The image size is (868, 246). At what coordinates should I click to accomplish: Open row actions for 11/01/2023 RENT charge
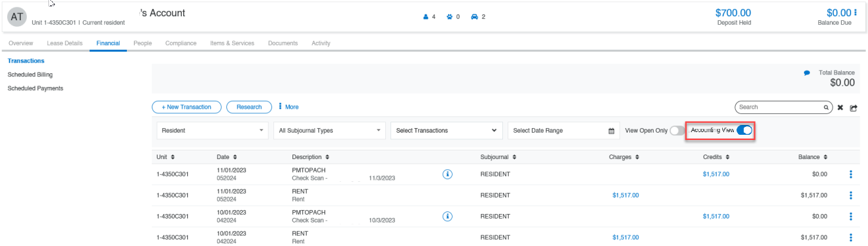[851, 195]
